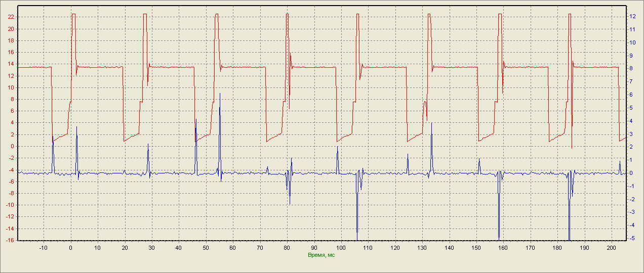Click the 200 tick on the time axis
Image resolution: width=644 pixels, height=273 pixels.
point(612,248)
